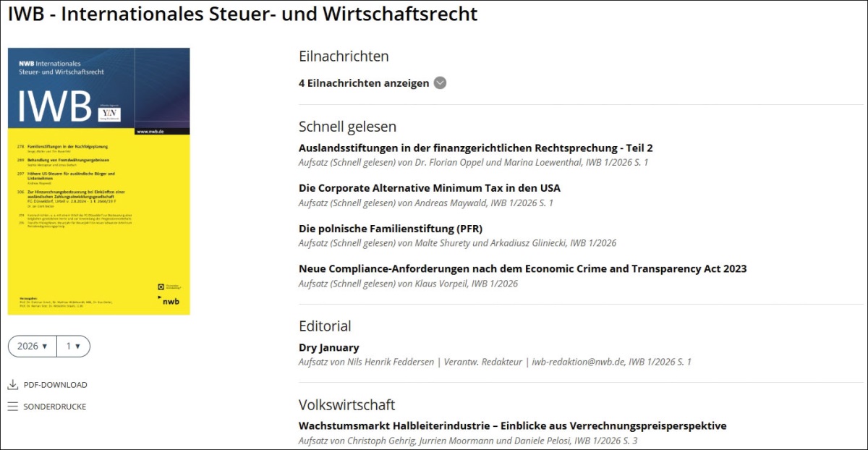This screenshot has height=450, width=868.
Task: Open the issue number 1 dropdown
Action: (x=73, y=347)
